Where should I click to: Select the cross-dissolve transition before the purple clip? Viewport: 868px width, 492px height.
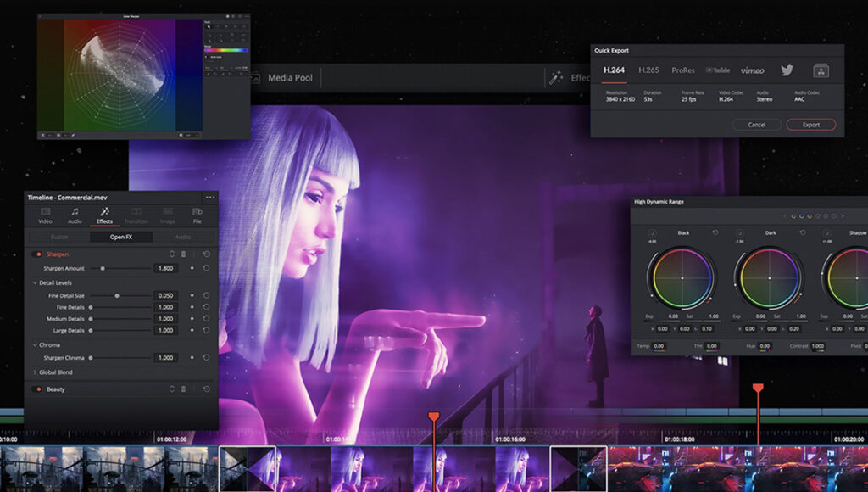(x=248, y=469)
